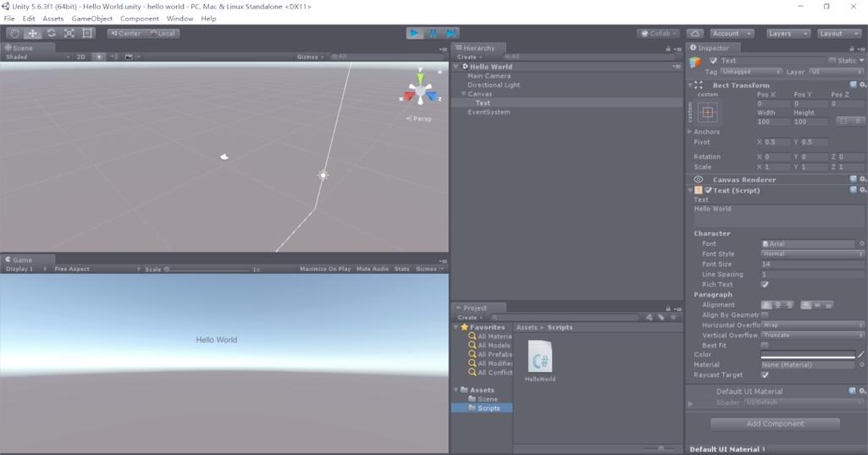Open the anchor presets box
Screen dimensions: 868x455
[x=707, y=113]
